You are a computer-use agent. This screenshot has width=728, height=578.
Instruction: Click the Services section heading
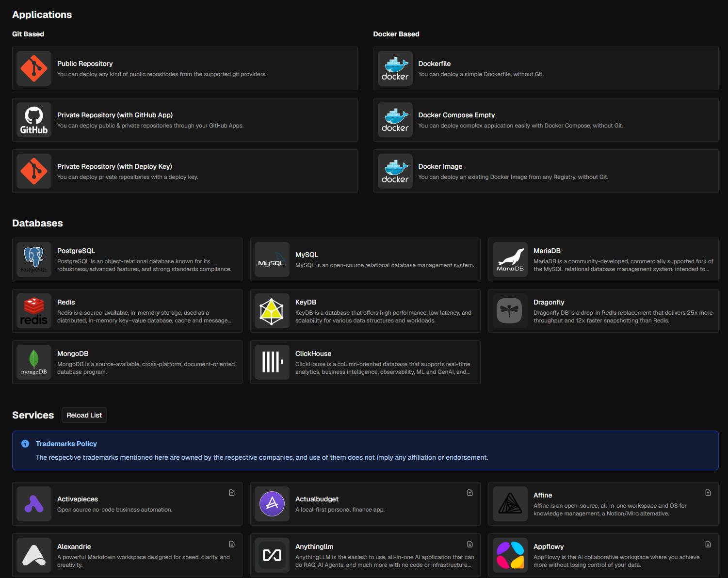33,415
